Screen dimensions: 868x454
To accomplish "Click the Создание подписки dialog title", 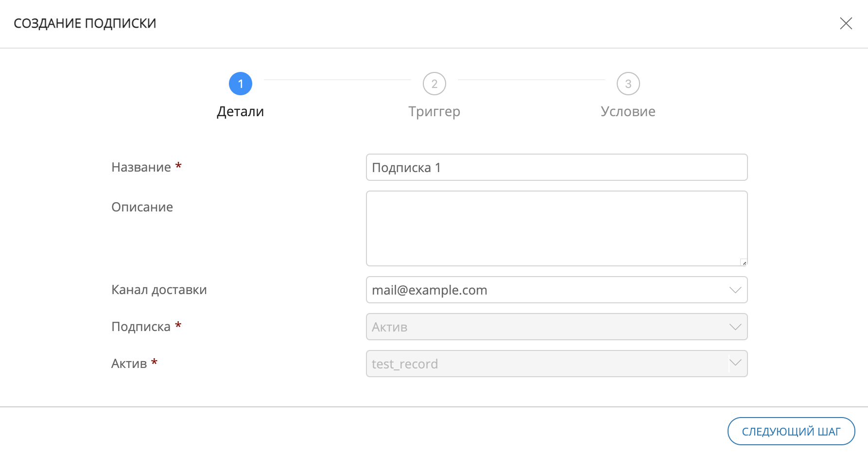I will (85, 23).
